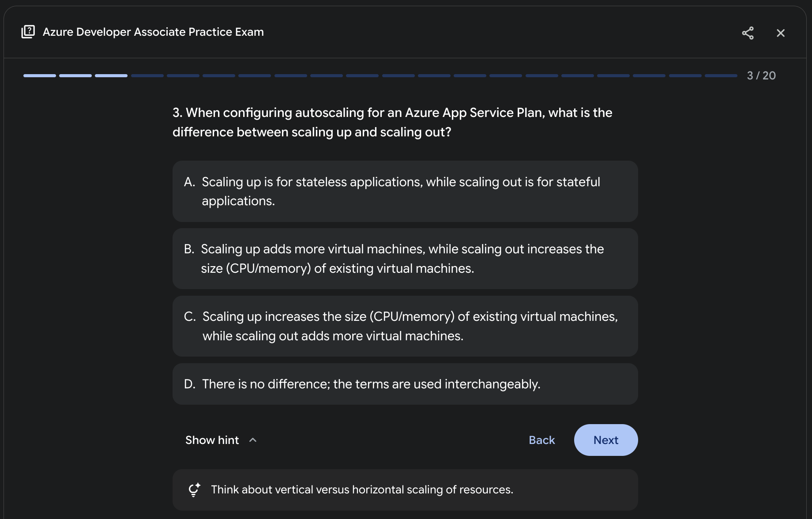
Task: Go to the Next question
Action: (x=605, y=440)
